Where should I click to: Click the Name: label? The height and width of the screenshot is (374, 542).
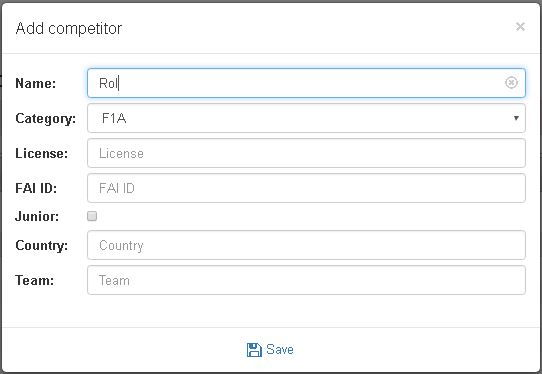[x=36, y=83]
